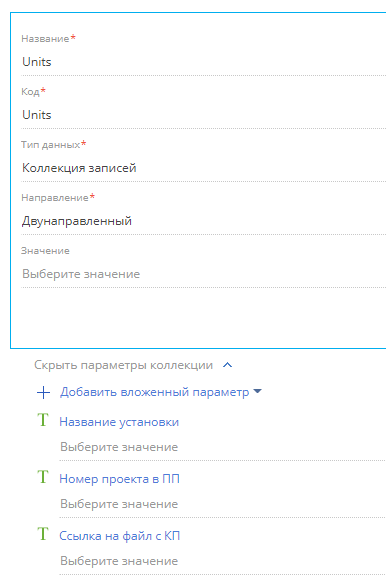
Task: Open the Тип данных field showing Коллекция записей
Action: (204, 168)
